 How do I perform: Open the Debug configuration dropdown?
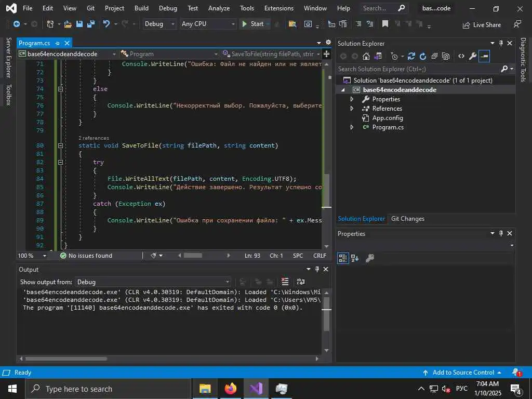click(159, 24)
